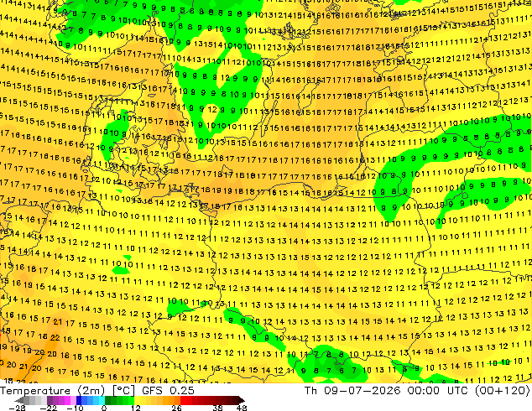Screen dimensions: 532x411
Task: Click the 'Th 09-07-2026' date text
Action: point(352,391)
